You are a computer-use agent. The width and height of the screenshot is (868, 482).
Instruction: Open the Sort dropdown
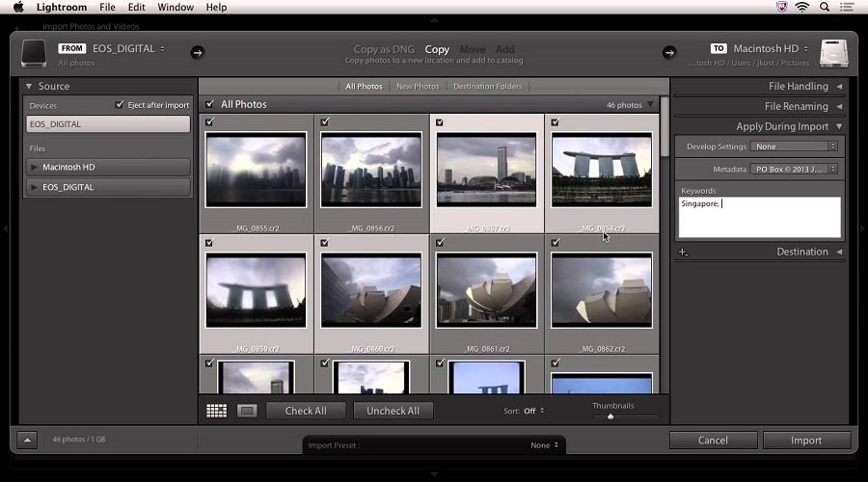(534, 411)
